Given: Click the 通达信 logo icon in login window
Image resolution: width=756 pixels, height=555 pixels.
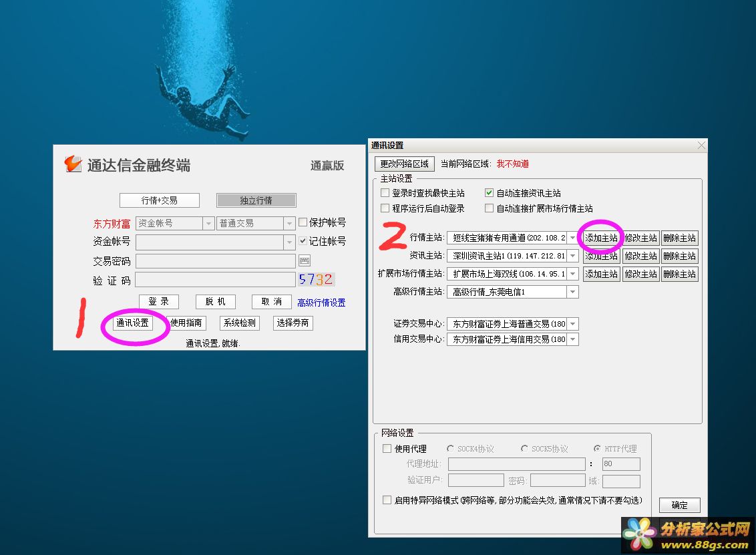Looking at the screenshot, I should click(x=73, y=164).
